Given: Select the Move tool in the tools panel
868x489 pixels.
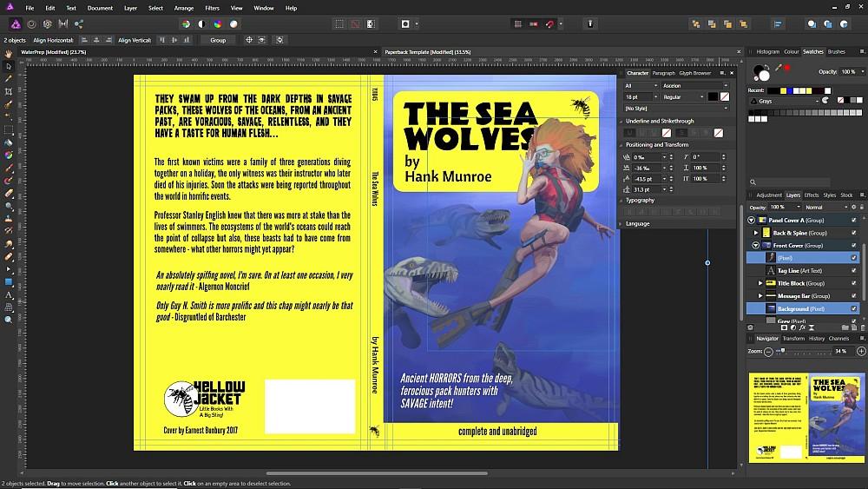Looking at the screenshot, I should pyautogui.click(x=9, y=67).
